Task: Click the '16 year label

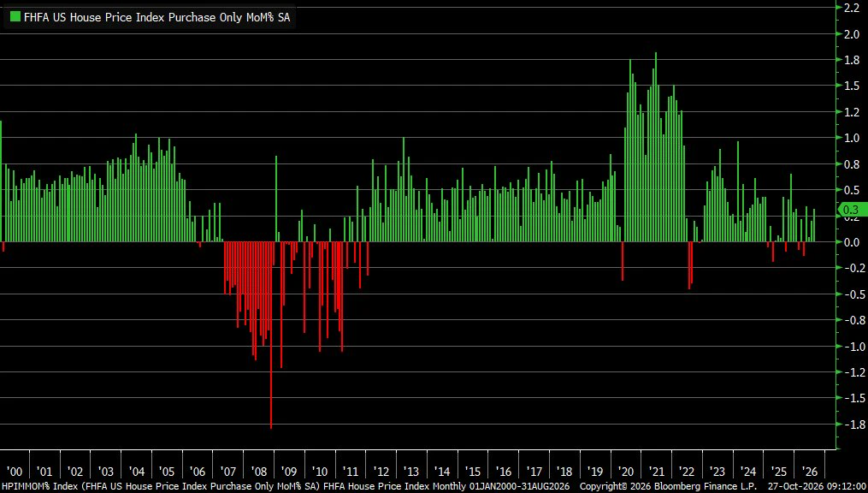Action: pos(503,472)
